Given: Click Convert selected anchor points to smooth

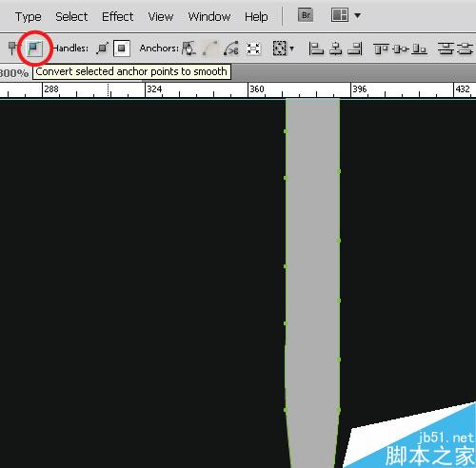Looking at the screenshot, I should [34, 49].
